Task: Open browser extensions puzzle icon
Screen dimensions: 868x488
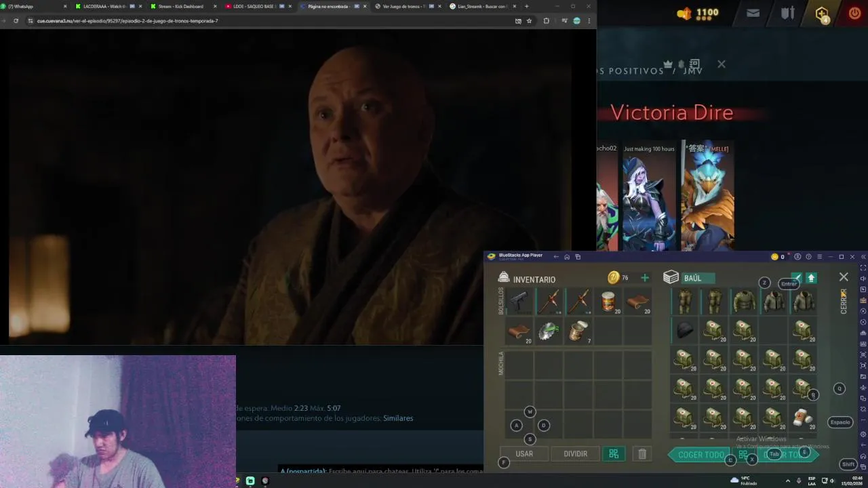Action: tap(546, 21)
